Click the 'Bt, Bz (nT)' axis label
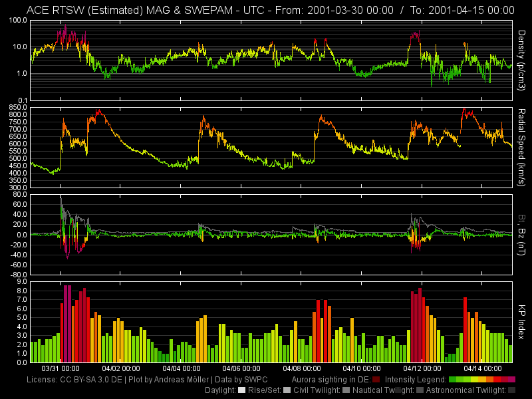The width and height of the screenshot is (532, 399). (521, 235)
